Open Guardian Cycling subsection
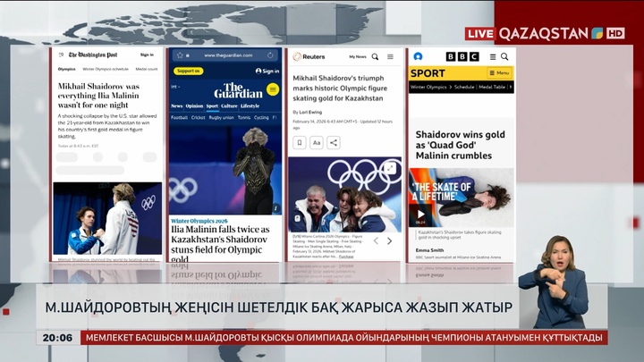This screenshot has height=362, width=644. 261,117
